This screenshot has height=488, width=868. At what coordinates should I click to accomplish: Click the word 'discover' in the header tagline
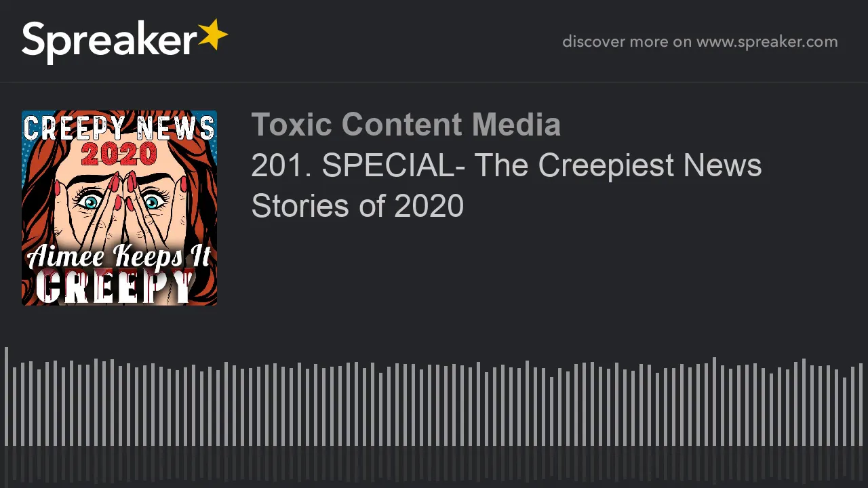(593, 42)
